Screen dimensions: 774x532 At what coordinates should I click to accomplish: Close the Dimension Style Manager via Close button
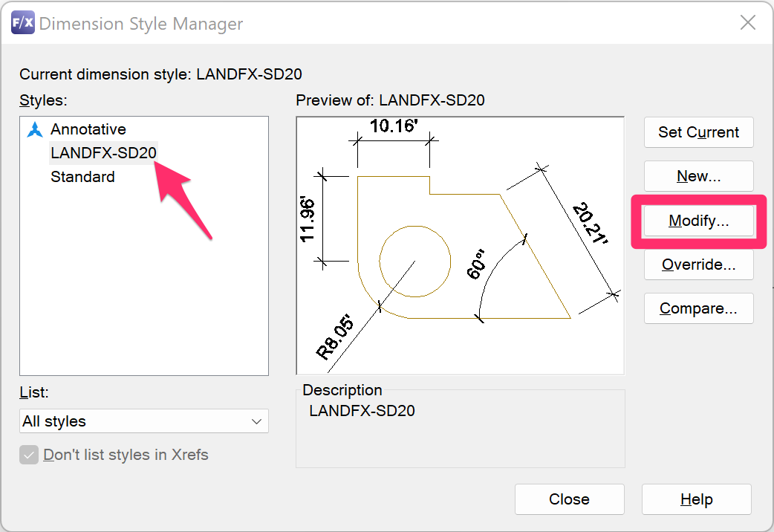[569, 499]
